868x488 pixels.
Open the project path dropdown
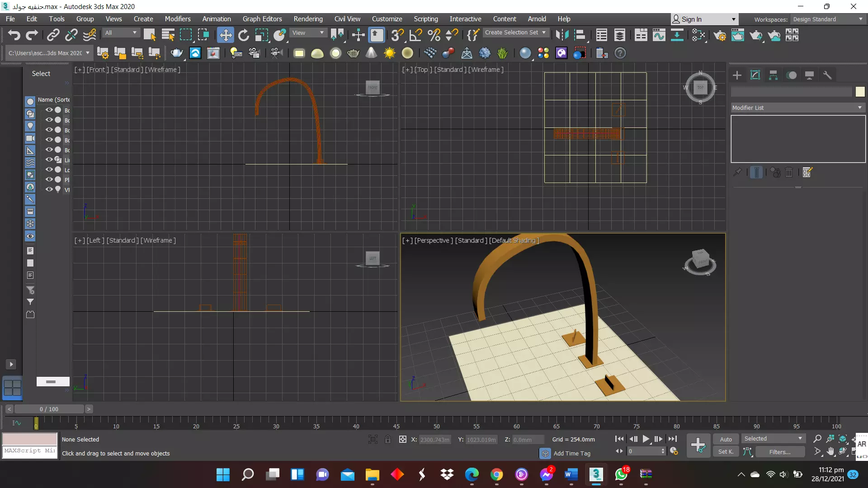[49, 53]
